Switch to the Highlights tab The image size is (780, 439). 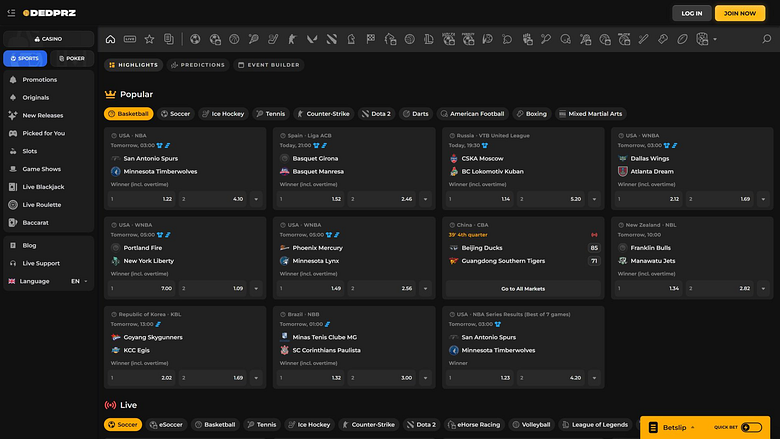(133, 65)
